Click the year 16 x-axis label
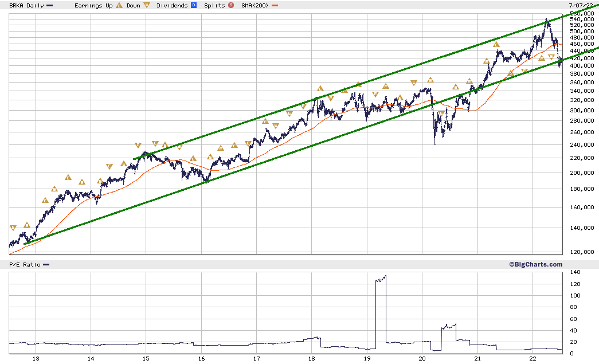 [x=201, y=359]
